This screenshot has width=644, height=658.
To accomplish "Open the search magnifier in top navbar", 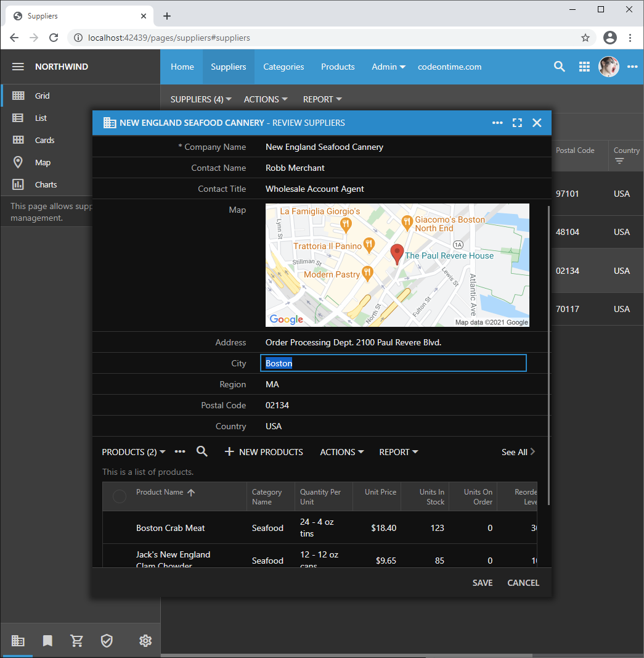I will click(x=559, y=67).
